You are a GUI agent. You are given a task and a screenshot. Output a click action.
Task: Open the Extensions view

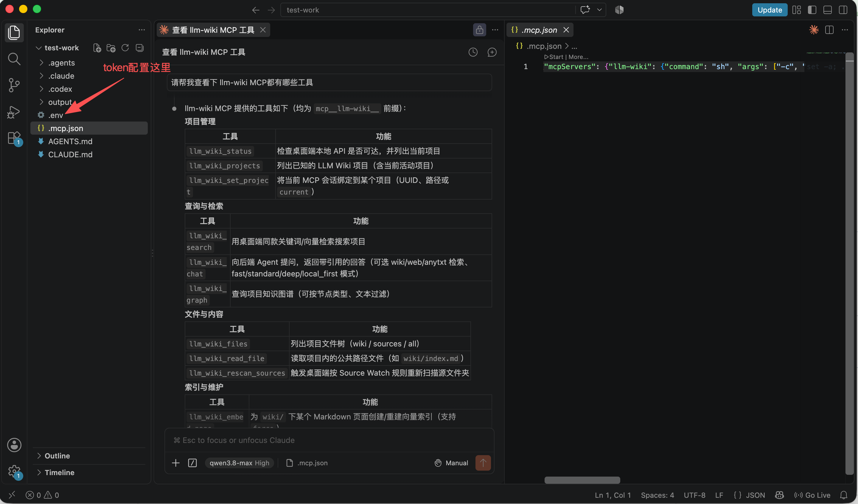pyautogui.click(x=14, y=138)
